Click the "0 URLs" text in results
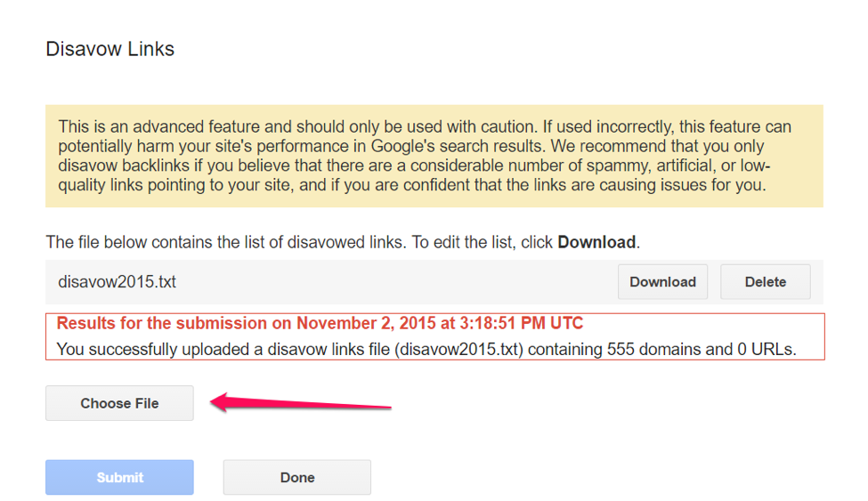 tap(764, 349)
